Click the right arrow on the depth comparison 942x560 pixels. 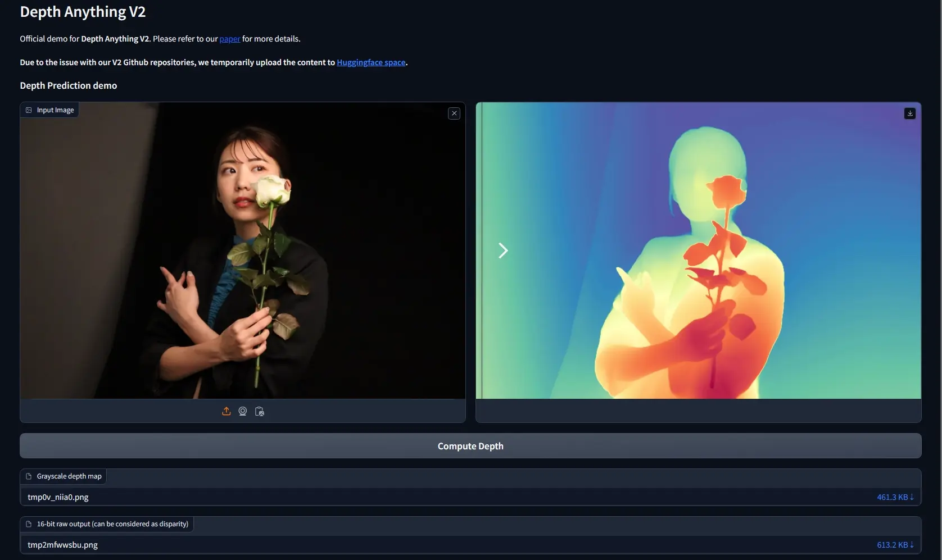503,251
